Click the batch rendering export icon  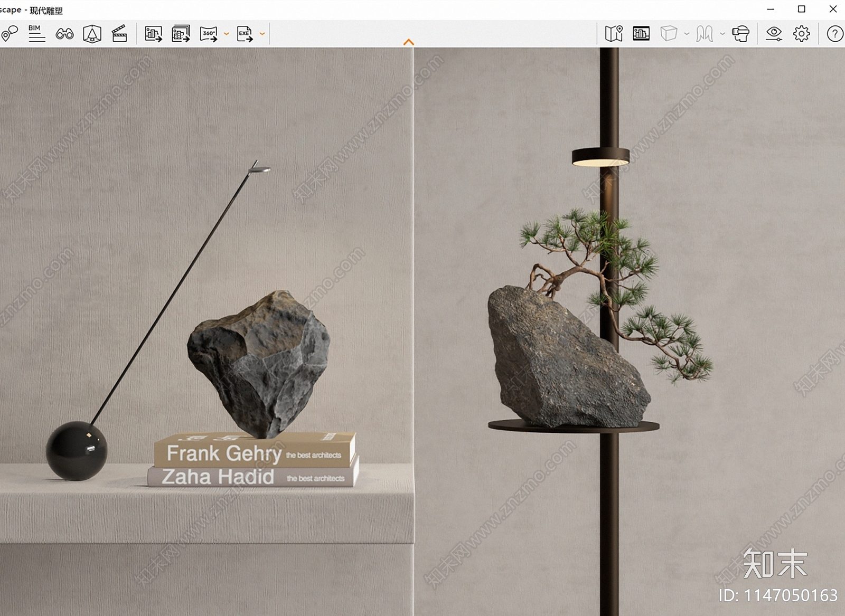coord(181,34)
